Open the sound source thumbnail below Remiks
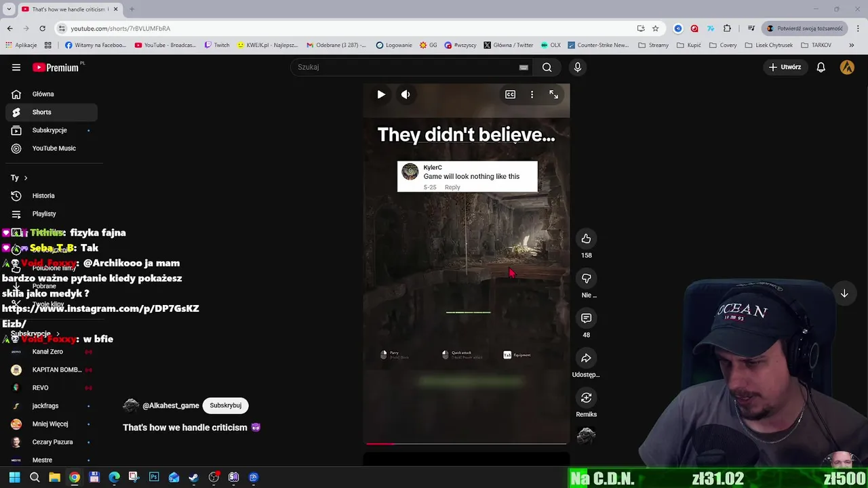Viewport: 868px width, 488px height. [x=586, y=436]
